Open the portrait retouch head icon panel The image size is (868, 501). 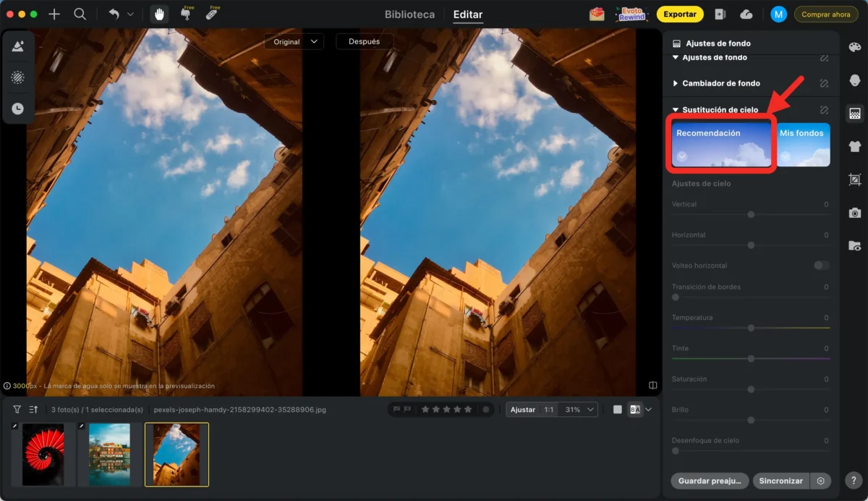[x=855, y=80]
